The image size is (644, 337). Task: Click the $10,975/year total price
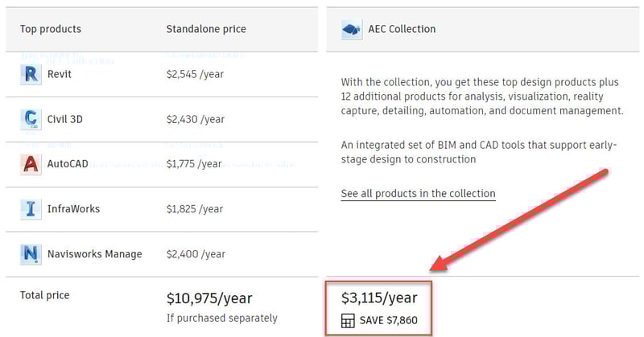tap(209, 298)
